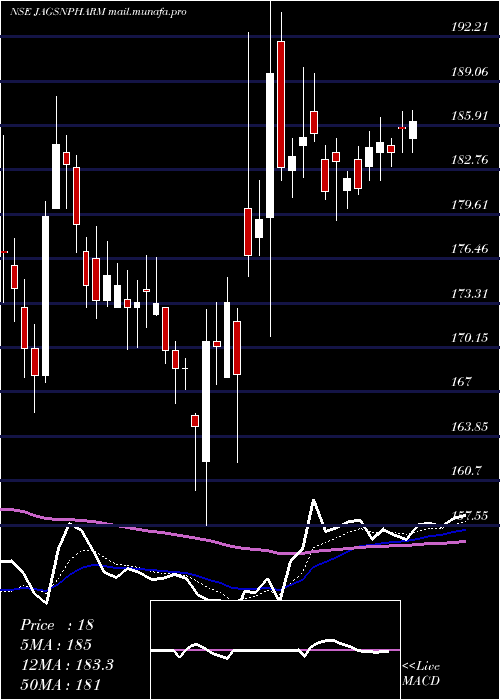Click the '50MA : 181' readout
Screen dimensions: 500x700
(x=60, y=684)
